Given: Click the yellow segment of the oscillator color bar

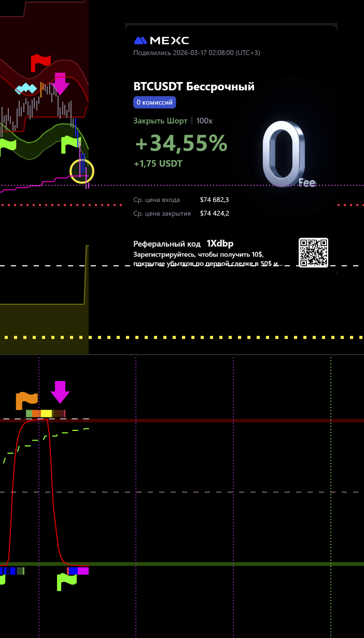Looking at the screenshot, I should click(x=46, y=413).
